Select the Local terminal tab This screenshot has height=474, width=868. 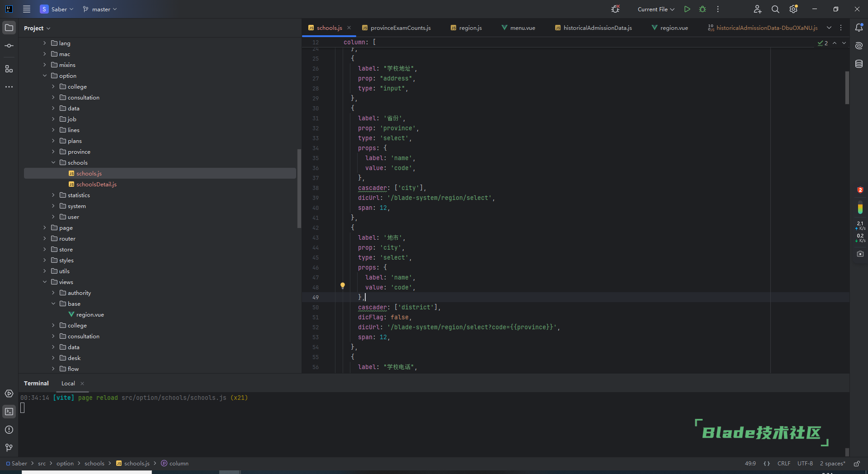click(68, 384)
